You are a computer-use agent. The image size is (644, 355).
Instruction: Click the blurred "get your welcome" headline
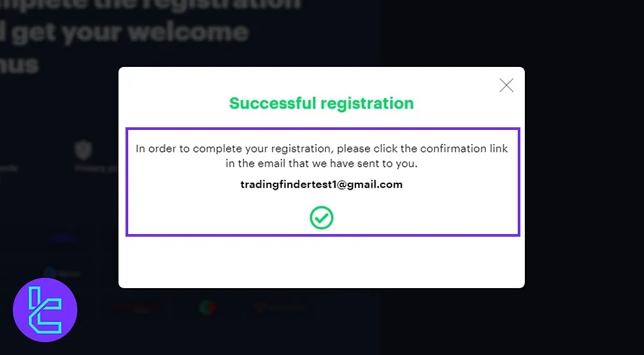tap(124, 33)
